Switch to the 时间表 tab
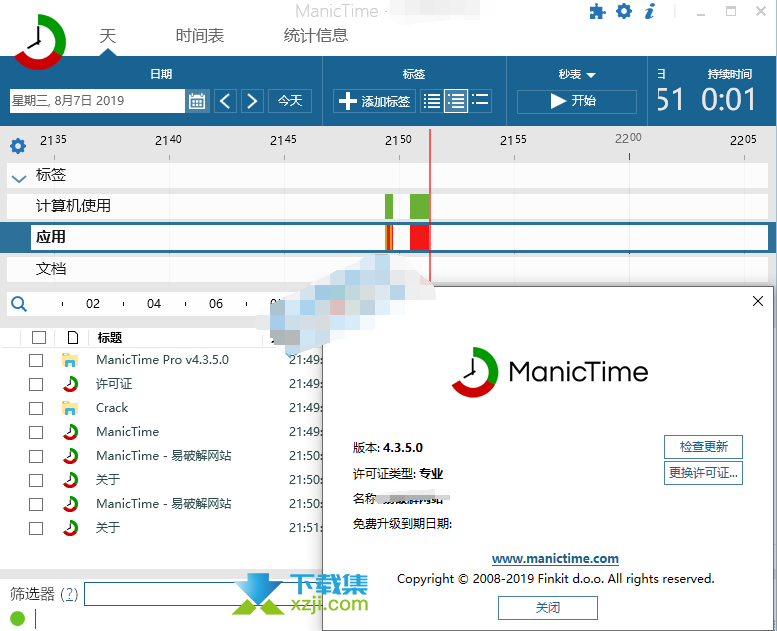The image size is (777, 631). (200, 36)
